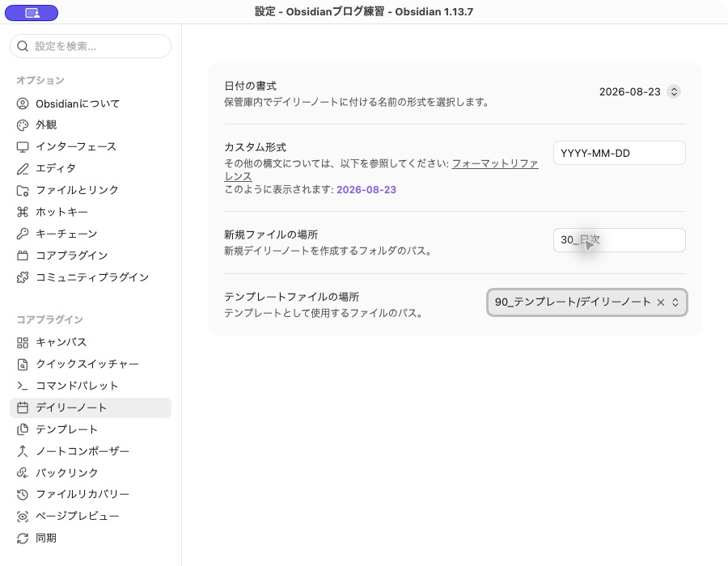Click the 外観 palette icon
Image resolution: width=728 pixels, height=566 pixels.
pos(23,125)
